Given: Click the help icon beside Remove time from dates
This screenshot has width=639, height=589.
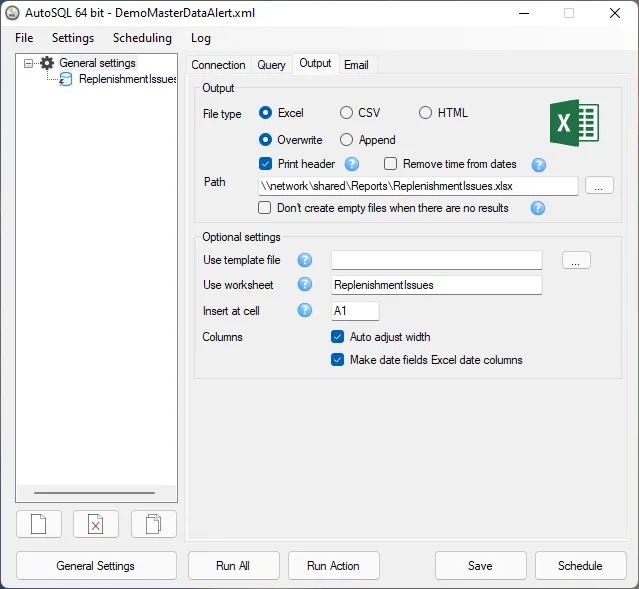Looking at the screenshot, I should pos(539,165).
